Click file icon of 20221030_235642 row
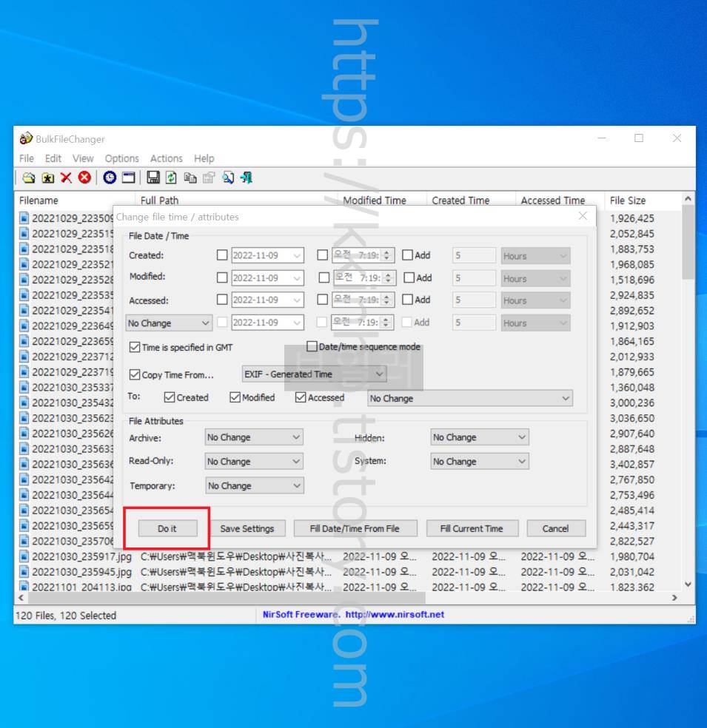Viewport: 707px width, 728px height. click(x=24, y=479)
